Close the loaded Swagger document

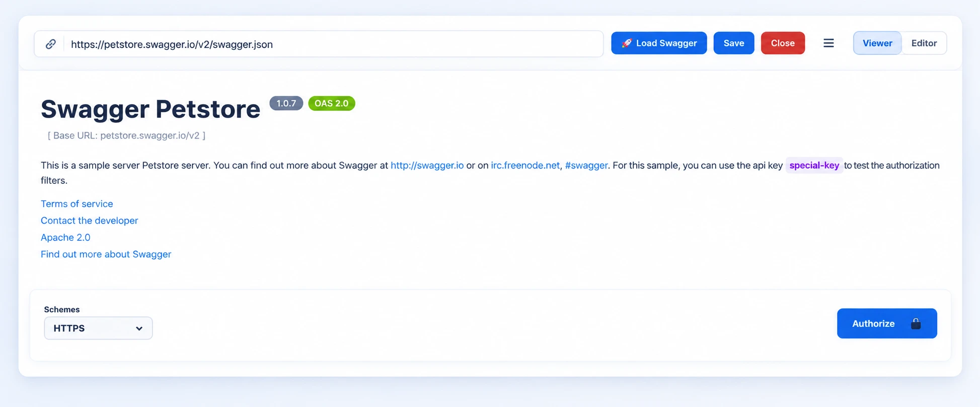point(783,43)
